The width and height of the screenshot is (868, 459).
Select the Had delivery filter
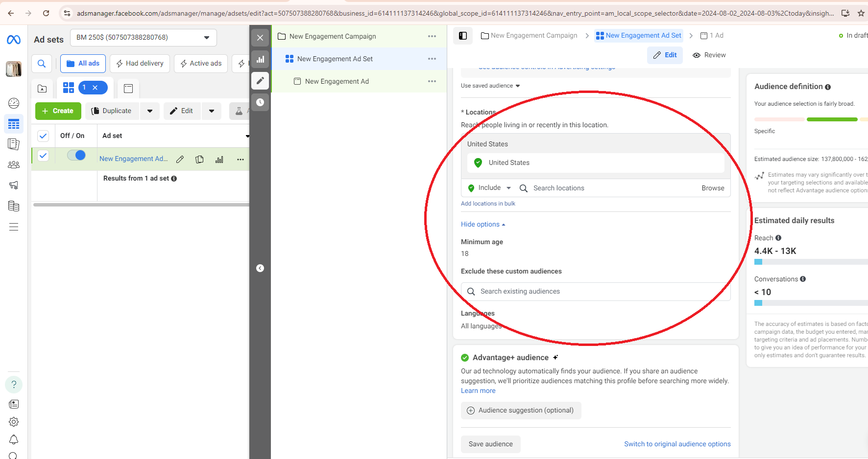140,64
